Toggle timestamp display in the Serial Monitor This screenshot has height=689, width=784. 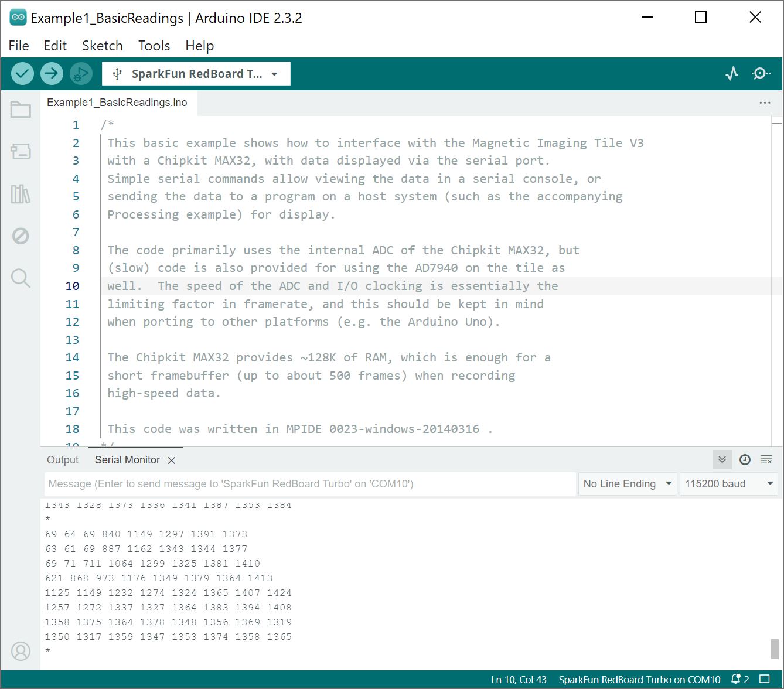[745, 460]
